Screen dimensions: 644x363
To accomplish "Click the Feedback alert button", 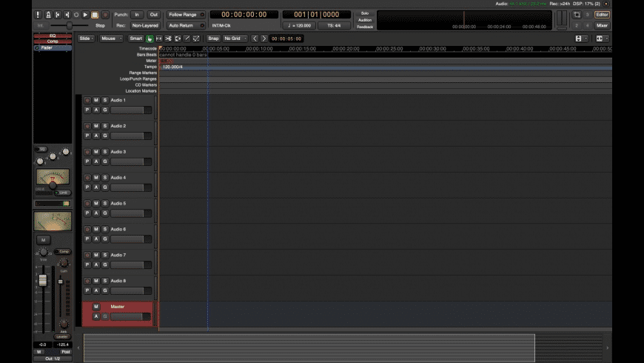I will point(365,27).
